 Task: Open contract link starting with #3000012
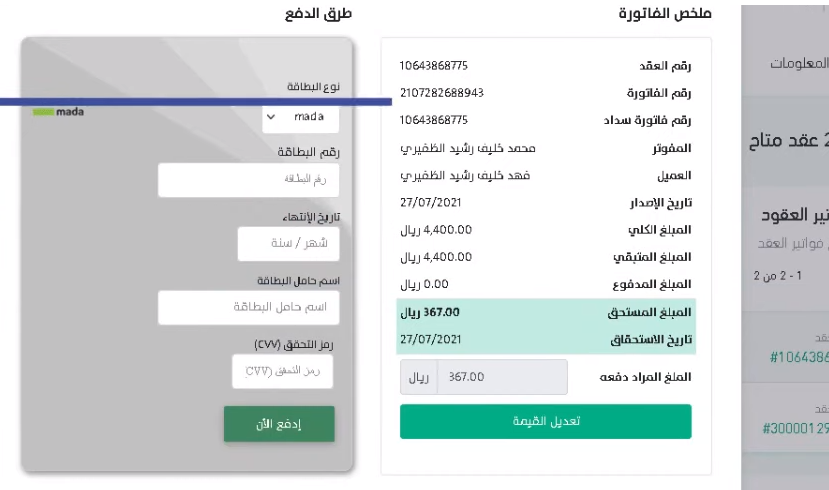[x=795, y=428]
